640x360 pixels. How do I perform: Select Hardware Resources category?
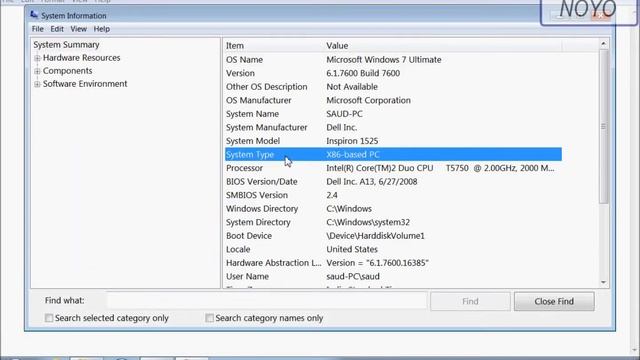coord(82,58)
